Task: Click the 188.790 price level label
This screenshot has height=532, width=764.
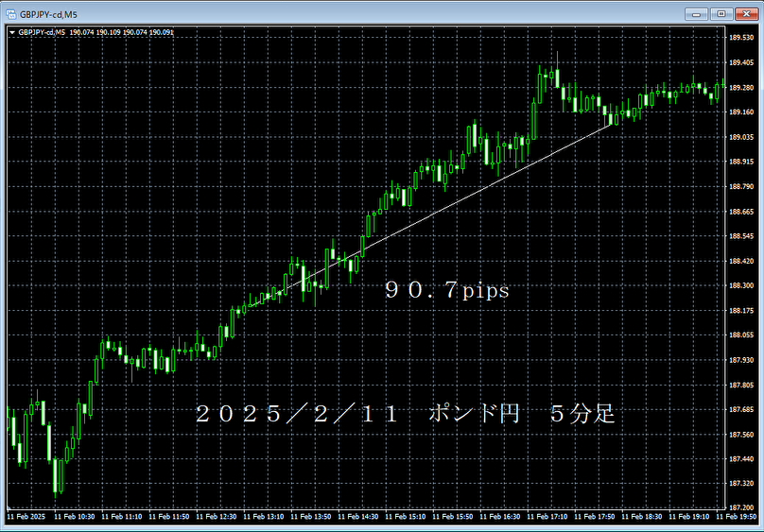Action: pyautogui.click(x=741, y=186)
